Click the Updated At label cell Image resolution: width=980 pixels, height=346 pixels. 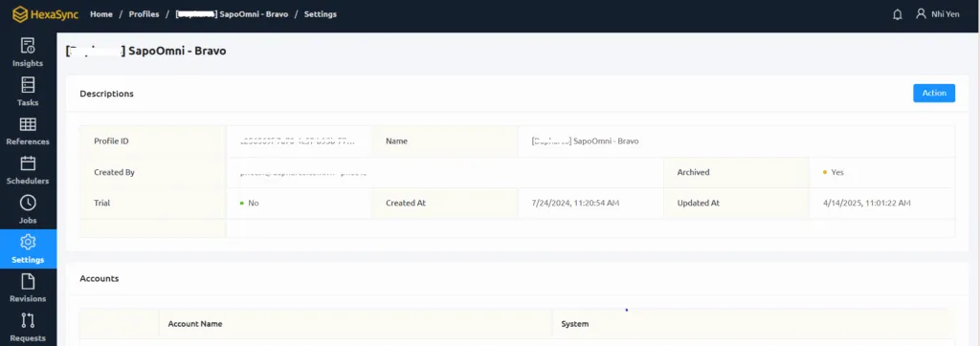tap(736, 203)
